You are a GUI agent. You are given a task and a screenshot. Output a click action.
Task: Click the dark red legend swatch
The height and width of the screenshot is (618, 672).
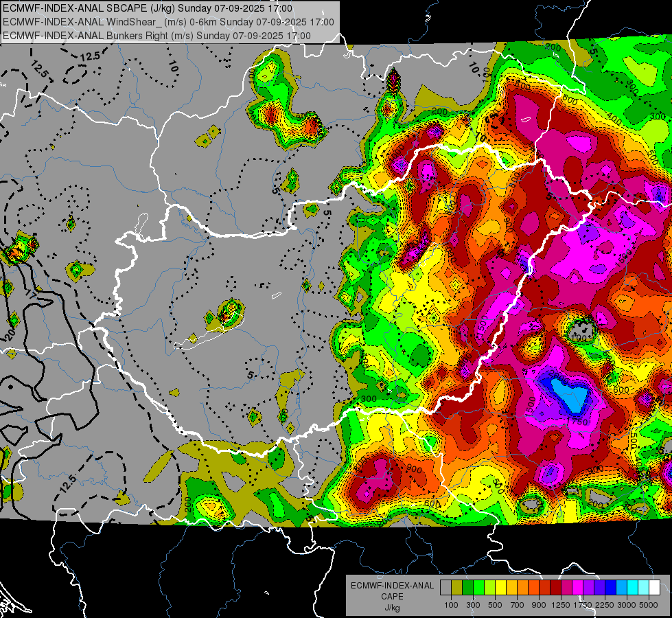click(x=556, y=587)
